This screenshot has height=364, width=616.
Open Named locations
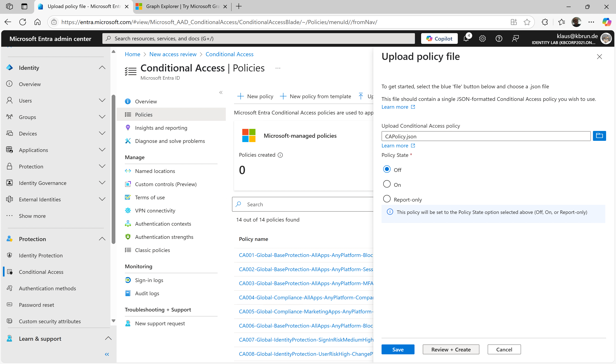click(155, 171)
